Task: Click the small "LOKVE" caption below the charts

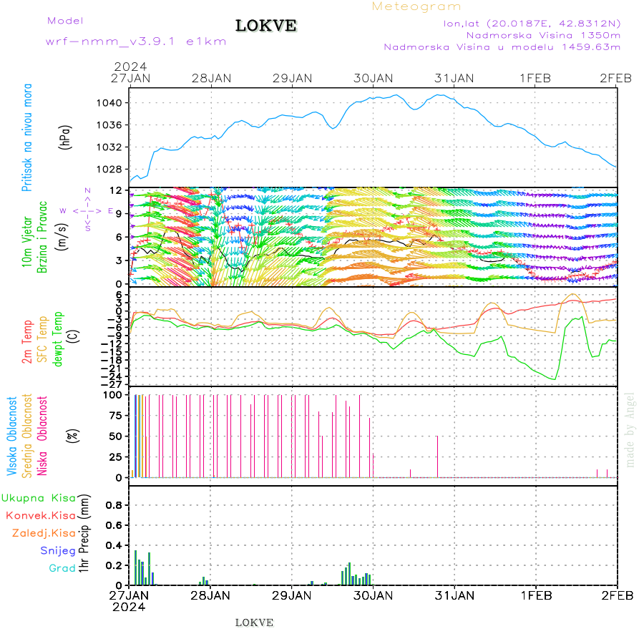Action: 254,623
